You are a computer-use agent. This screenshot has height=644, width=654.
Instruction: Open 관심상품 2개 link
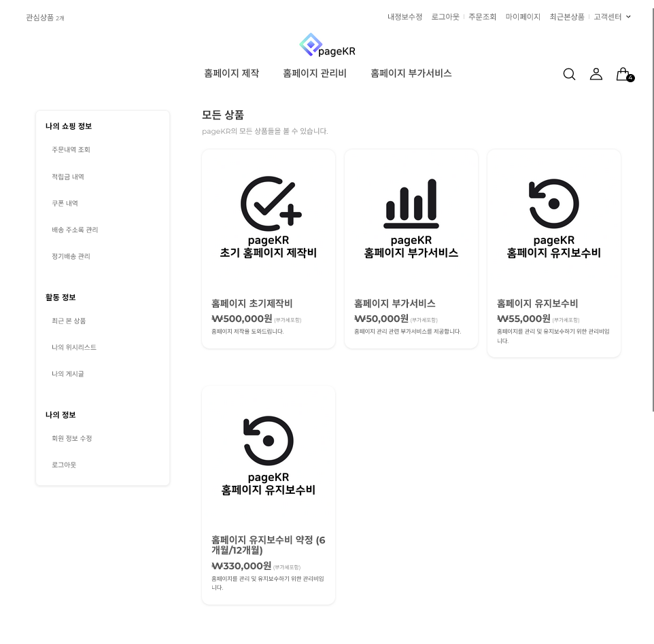coord(45,18)
